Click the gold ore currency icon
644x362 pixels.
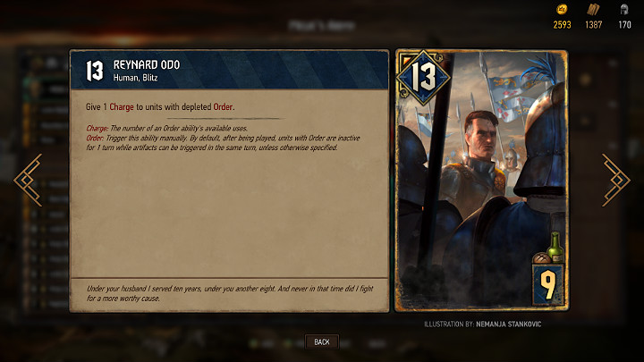point(562,10)
